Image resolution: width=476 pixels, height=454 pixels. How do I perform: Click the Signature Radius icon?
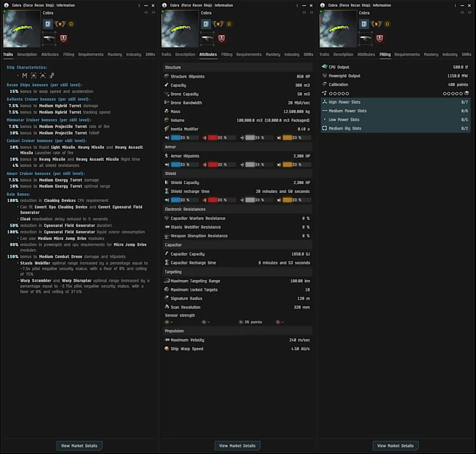[166, 298]
